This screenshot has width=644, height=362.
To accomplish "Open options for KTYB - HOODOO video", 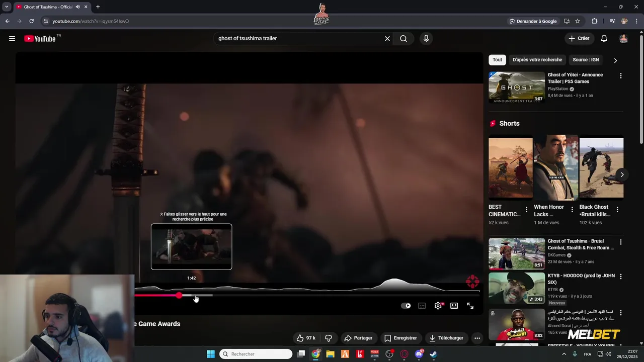I will pos(620,277).
